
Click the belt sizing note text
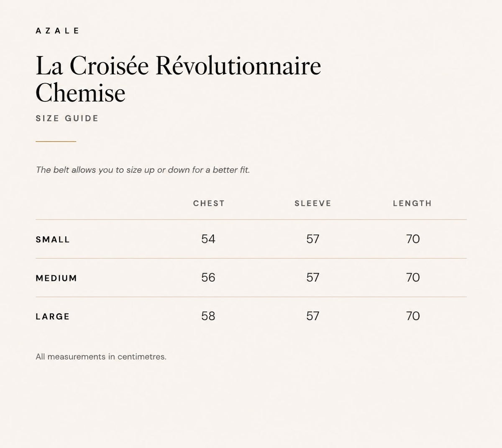tap(143, 170)
